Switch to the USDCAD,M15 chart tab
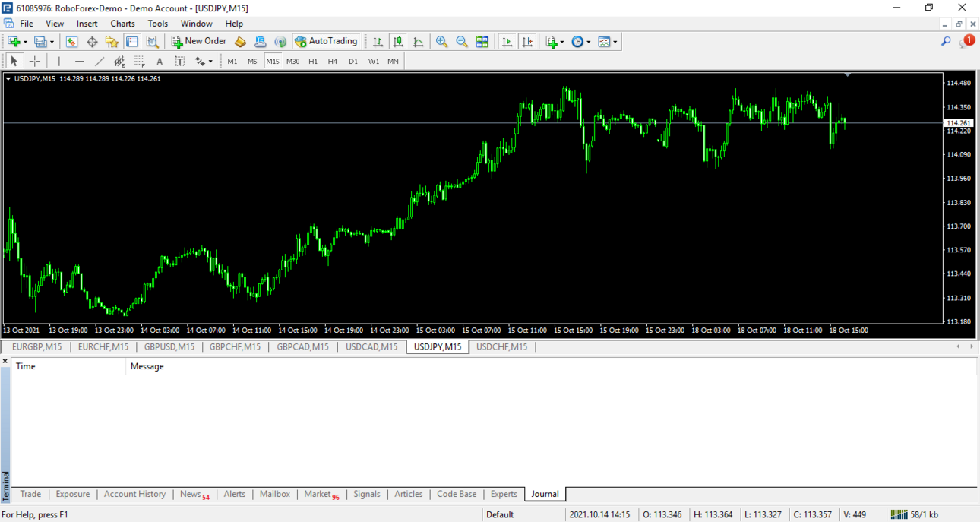980x522 pixels. pyautogui.click(x=371, y=346)
